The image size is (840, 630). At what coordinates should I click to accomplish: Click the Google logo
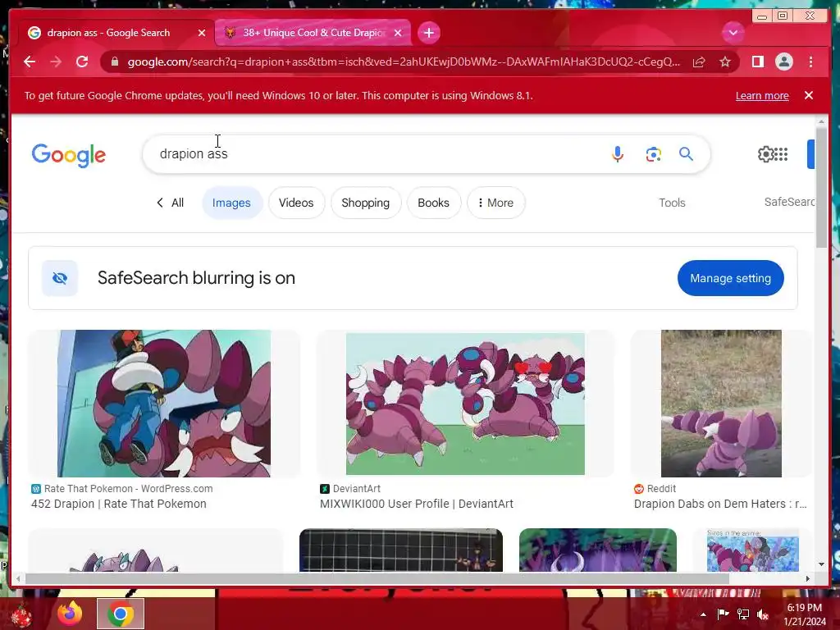click(x=69, y=155)
